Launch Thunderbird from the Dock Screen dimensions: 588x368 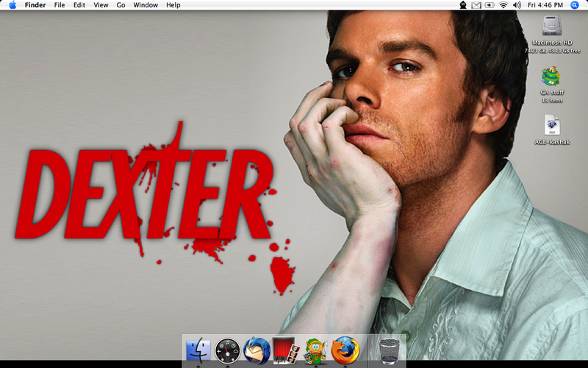(x=257, y=350)
